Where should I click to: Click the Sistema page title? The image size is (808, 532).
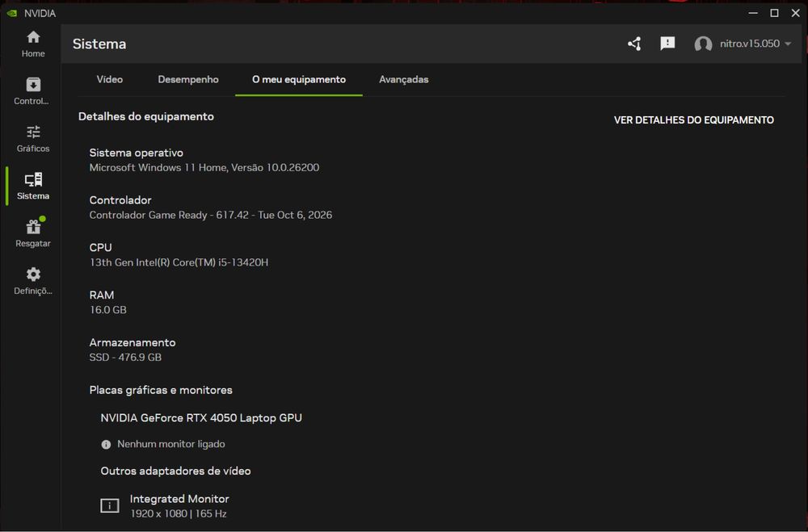pos(99,44)
